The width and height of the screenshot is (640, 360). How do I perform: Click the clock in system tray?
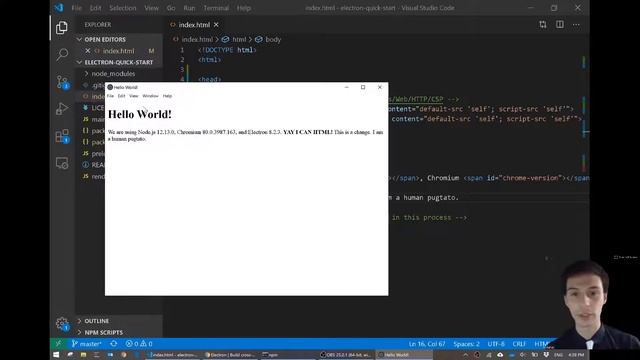coord(576,355)
